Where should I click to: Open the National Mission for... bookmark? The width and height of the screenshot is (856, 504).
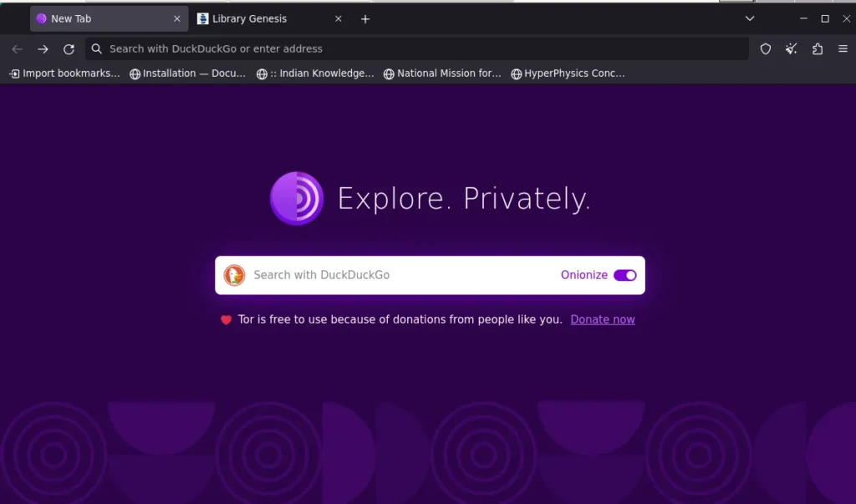click(442, 74)
